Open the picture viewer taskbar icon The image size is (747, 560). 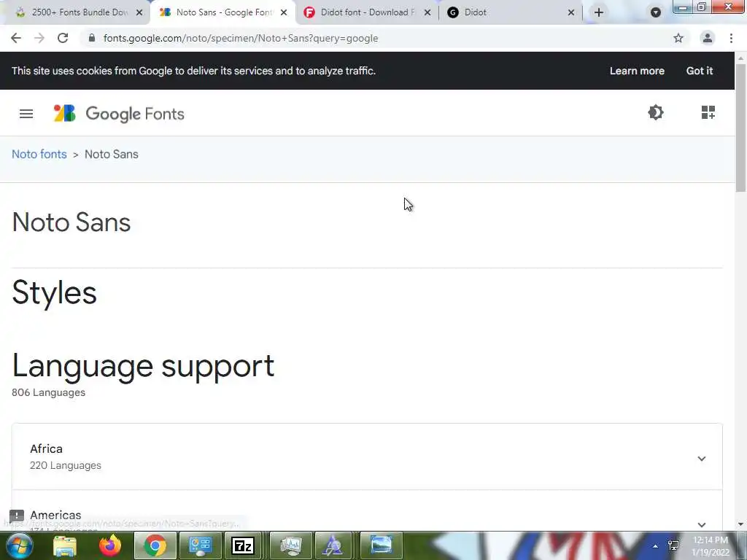(x=381, y=545)
